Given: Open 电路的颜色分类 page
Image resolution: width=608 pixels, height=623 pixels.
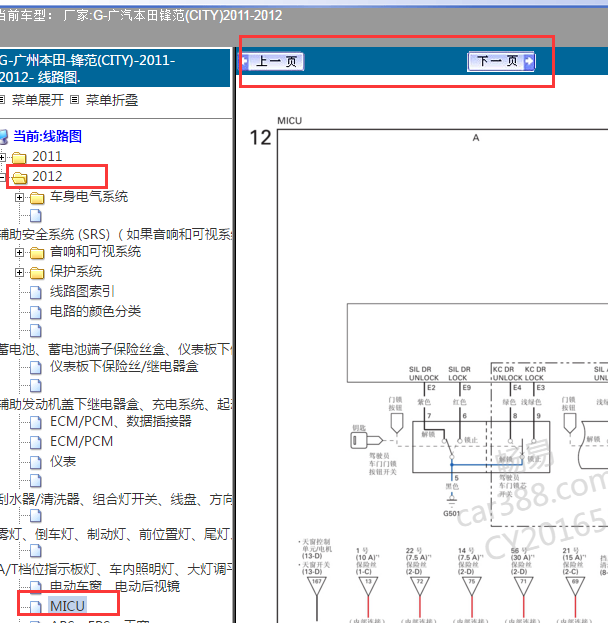Looking at the screenshot, I should coord(95,311).
